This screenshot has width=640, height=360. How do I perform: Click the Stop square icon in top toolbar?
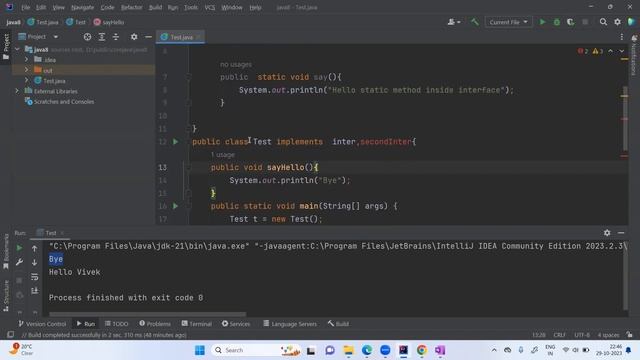585,22
